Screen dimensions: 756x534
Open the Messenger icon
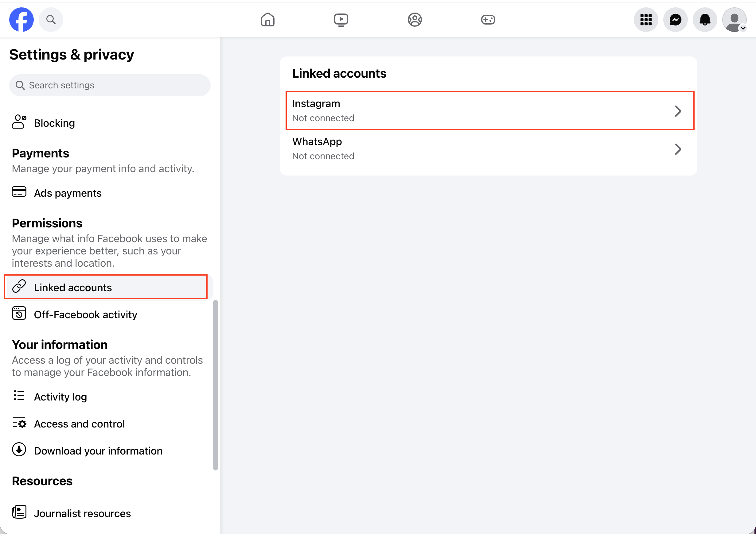[675, 20]
